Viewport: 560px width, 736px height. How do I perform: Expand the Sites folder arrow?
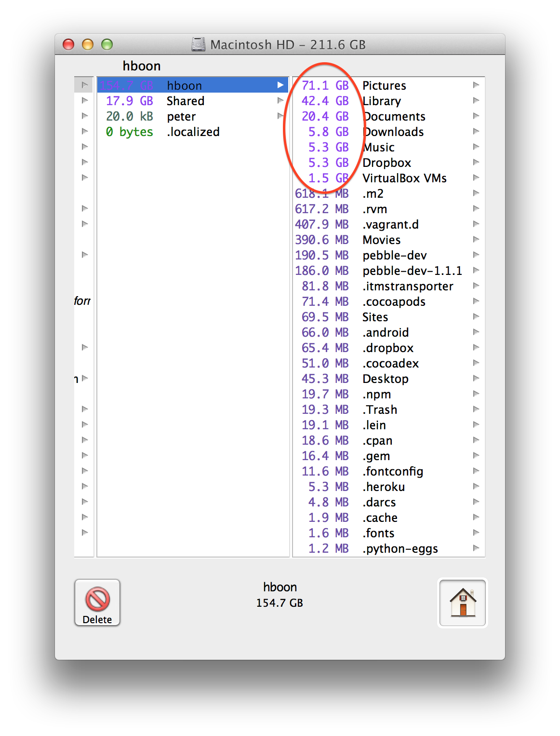[476, 316]
